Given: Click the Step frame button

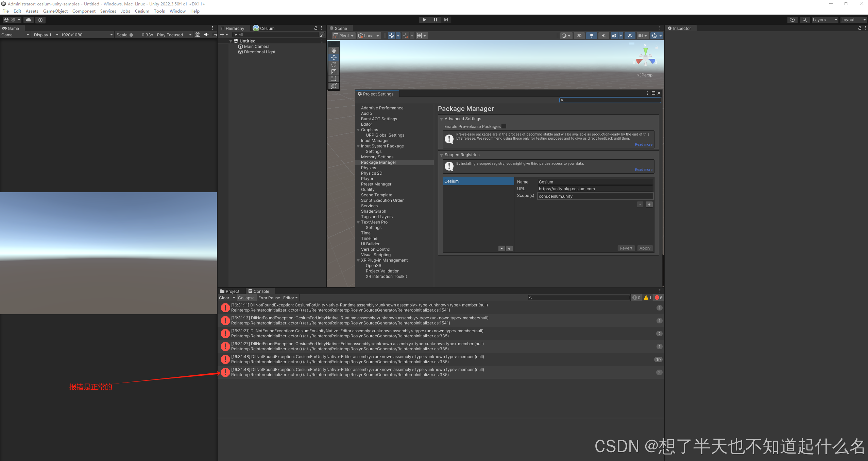Looking at the screenshot, I should pyautogui.click(x=446, y=20).
